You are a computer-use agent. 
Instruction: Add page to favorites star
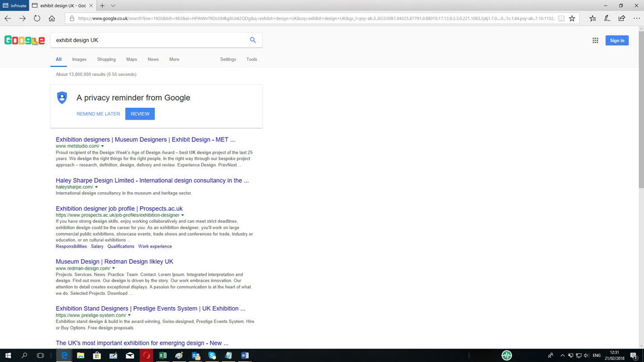pos(572,18)
